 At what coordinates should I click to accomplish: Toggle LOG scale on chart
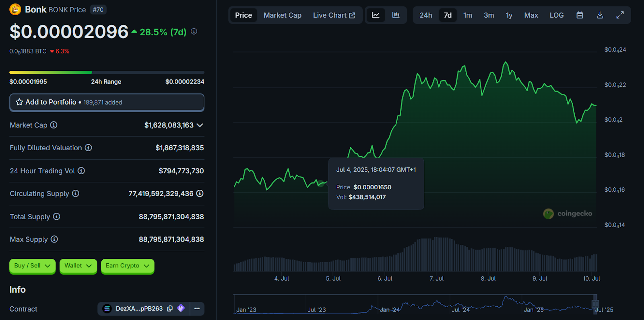coord(557,15)
